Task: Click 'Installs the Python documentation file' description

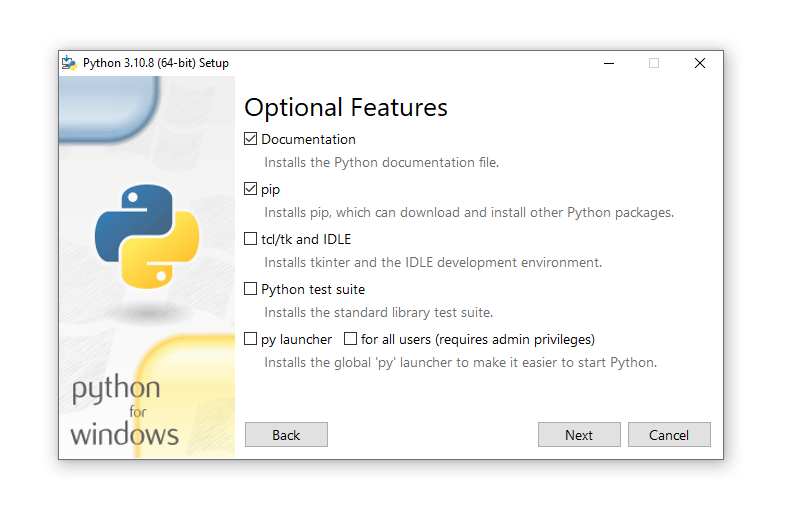Action: click(381, 162)
